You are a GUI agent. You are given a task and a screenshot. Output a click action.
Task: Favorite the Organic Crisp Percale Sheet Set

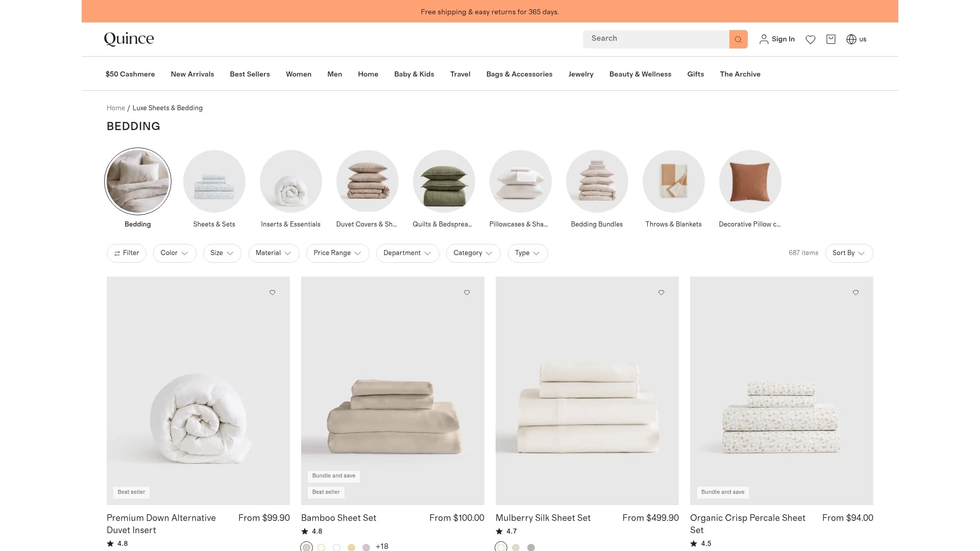tap(856, 292)
